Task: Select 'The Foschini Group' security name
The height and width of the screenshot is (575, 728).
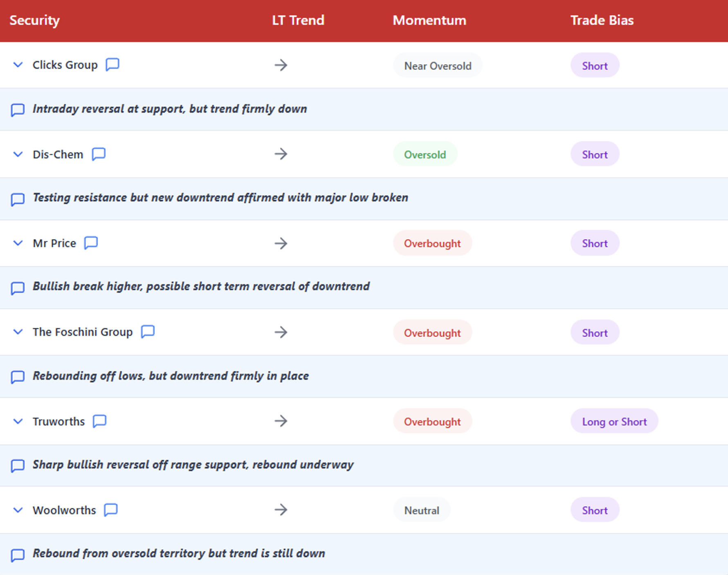Action: tap(83, 332)
